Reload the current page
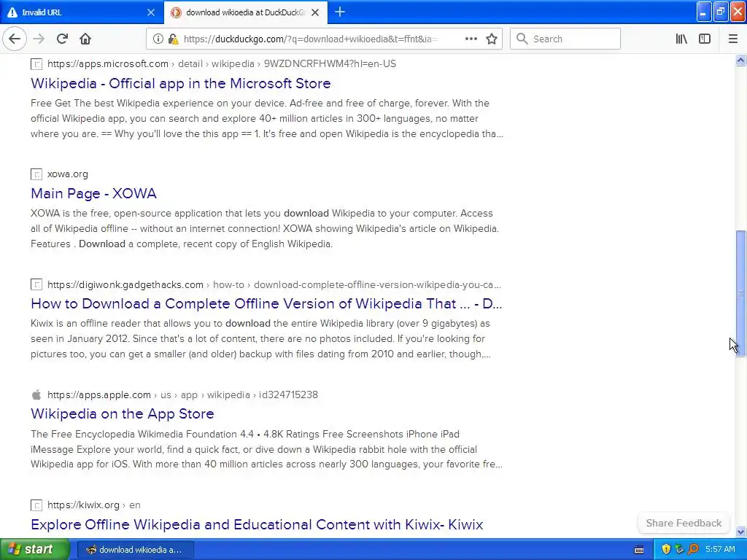The height and width of the screenshot is (560, 747). tap(63, 39)
